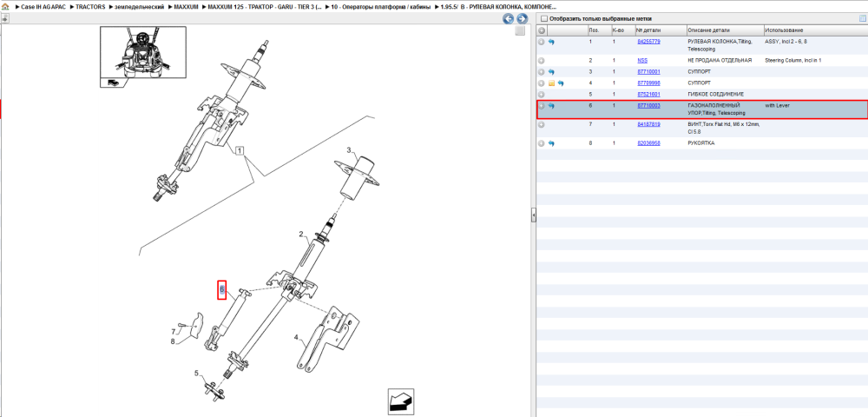Select callout 6 on the diagram
The image size is (868, 417).
(222, 289)
